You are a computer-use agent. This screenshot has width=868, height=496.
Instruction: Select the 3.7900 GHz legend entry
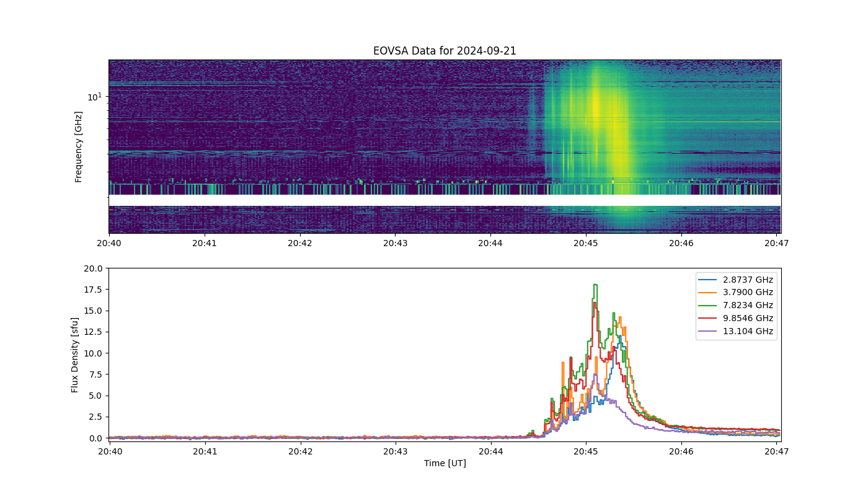(736, 293)
